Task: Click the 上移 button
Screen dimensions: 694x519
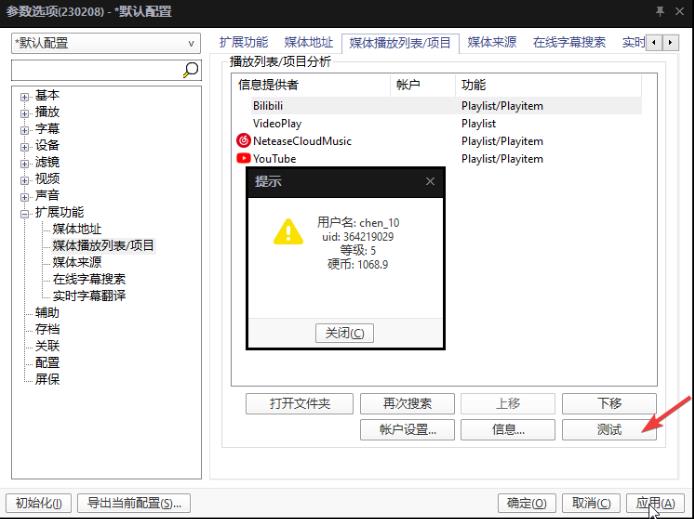Action: tap(508, 404)
